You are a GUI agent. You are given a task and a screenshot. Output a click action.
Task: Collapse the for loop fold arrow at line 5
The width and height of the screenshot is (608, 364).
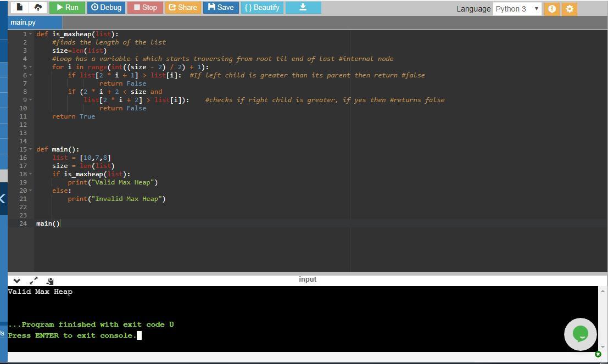pos(31,67)
